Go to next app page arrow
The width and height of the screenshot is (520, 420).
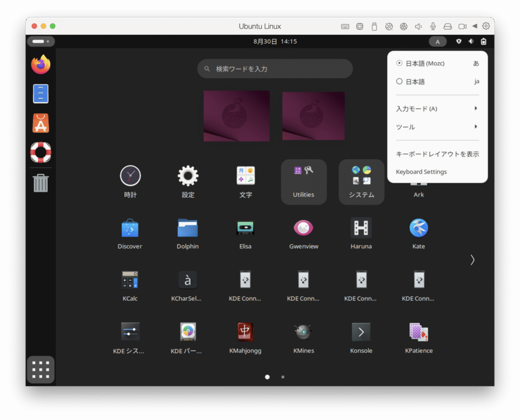pos(472,260)
